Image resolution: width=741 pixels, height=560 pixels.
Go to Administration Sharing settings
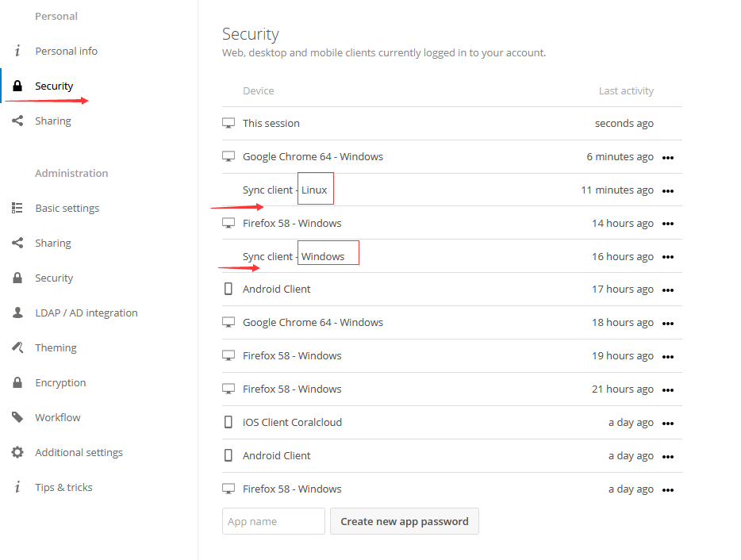(x=53, y=243)
